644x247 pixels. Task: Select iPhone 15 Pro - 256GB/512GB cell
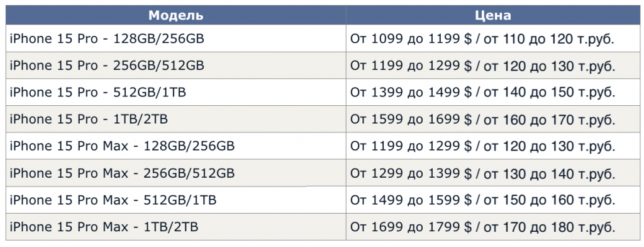pyautogui.click(x=176, y=66)
